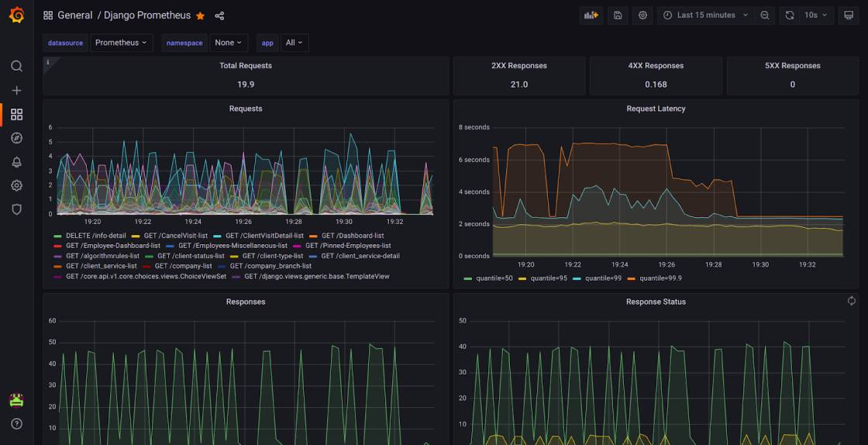Open Grafana home logo

tap(16, 15)
